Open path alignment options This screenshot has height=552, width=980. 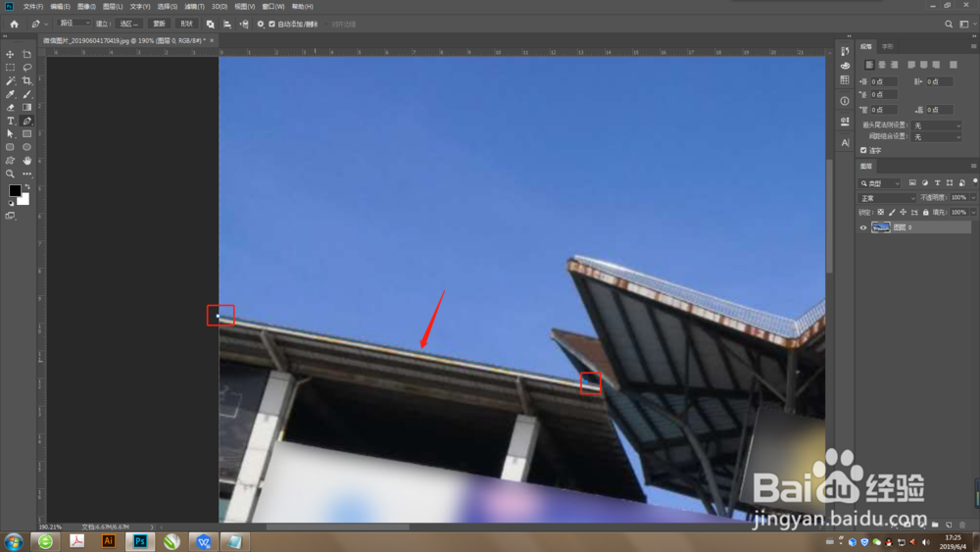pyautogui.click(x=227, y=24)
